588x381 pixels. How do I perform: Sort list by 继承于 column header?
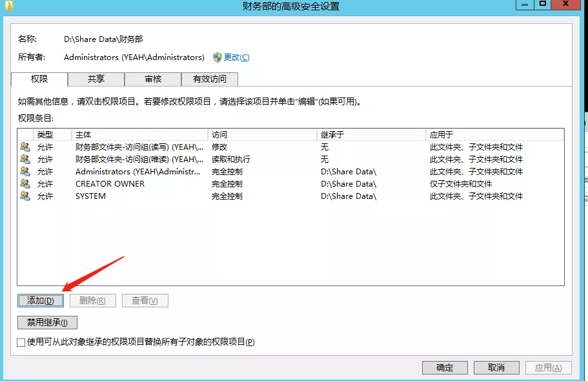[371, 135]
